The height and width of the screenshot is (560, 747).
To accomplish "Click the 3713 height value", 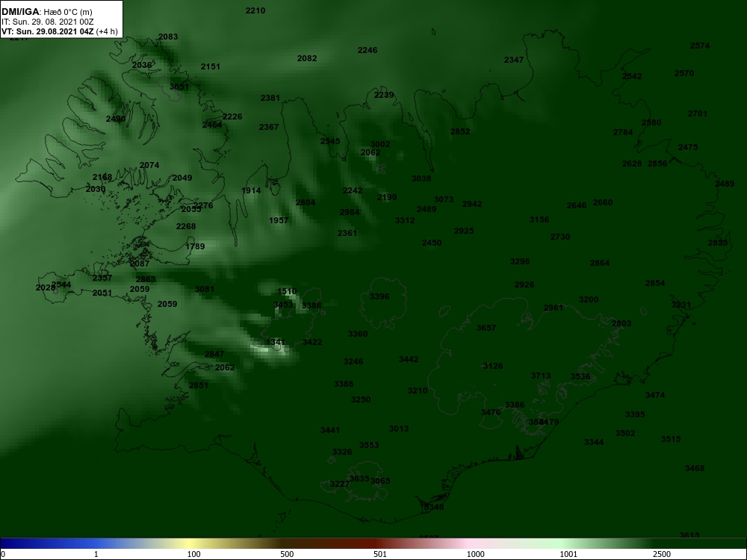I will point(541,376).
